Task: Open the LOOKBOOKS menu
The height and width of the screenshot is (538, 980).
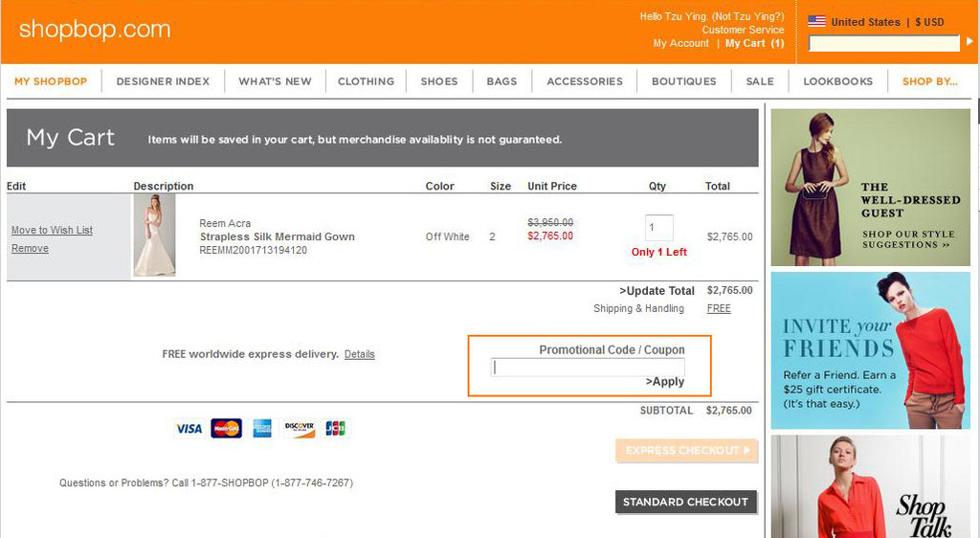Action: click(x=837, y=81)
